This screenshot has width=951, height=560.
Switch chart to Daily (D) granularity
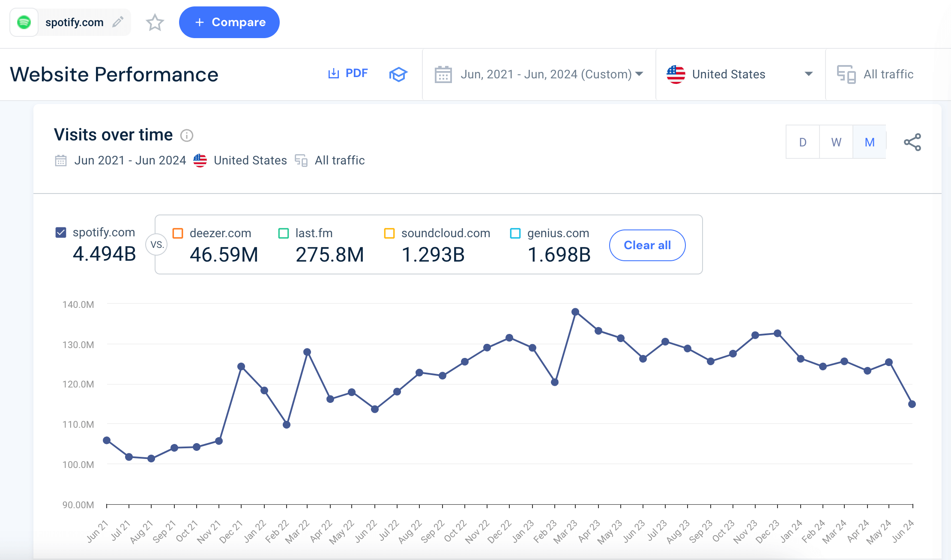(x=803, y=142)
